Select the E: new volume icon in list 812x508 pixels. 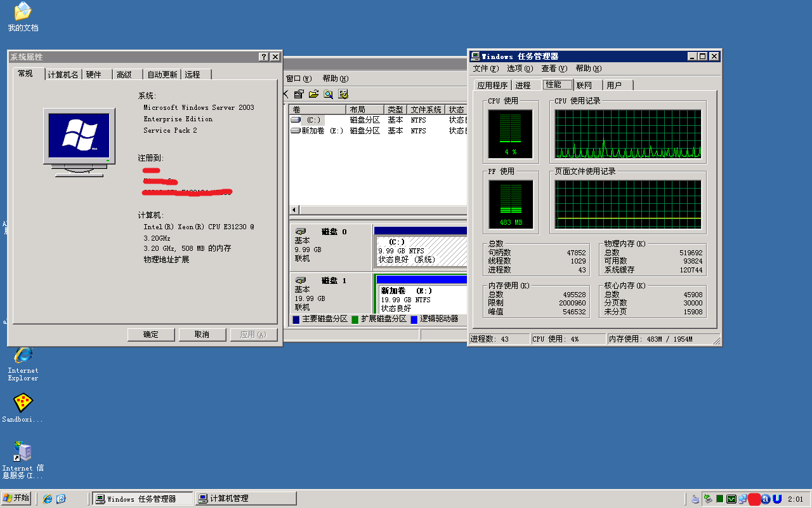tap(296, 131)
